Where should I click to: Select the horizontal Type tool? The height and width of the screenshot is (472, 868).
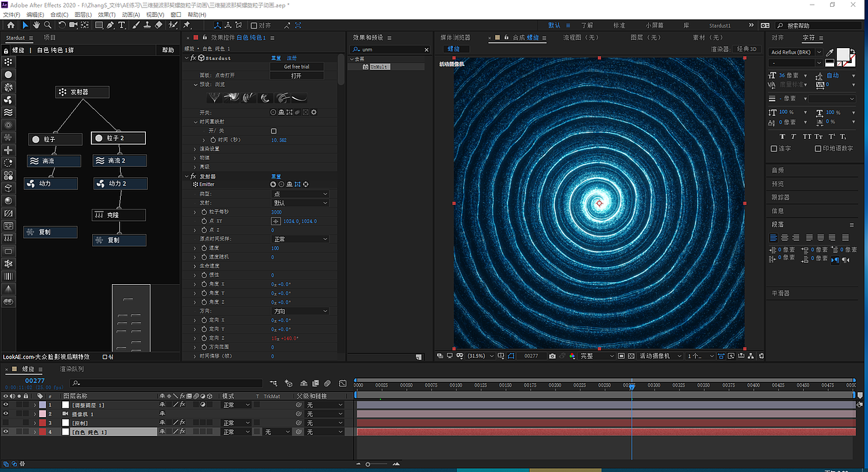[x=122, y=25]
